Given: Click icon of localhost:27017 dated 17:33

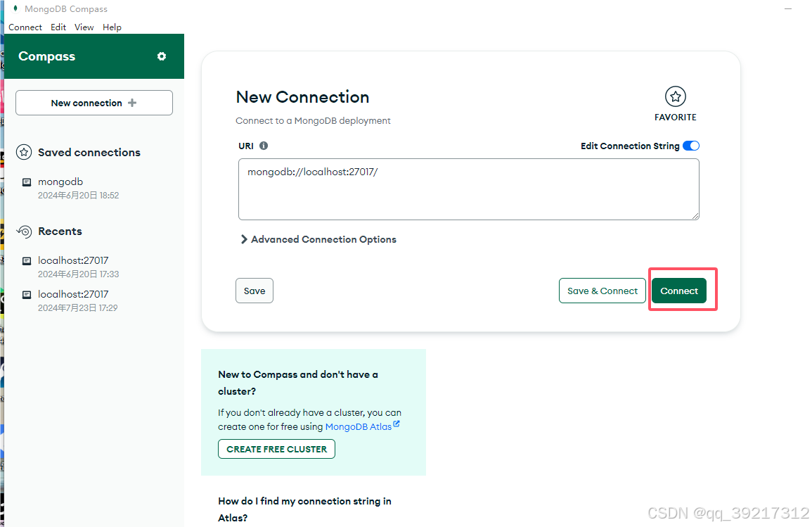Looking at the screenshot, I should click(x=27, y=260).
